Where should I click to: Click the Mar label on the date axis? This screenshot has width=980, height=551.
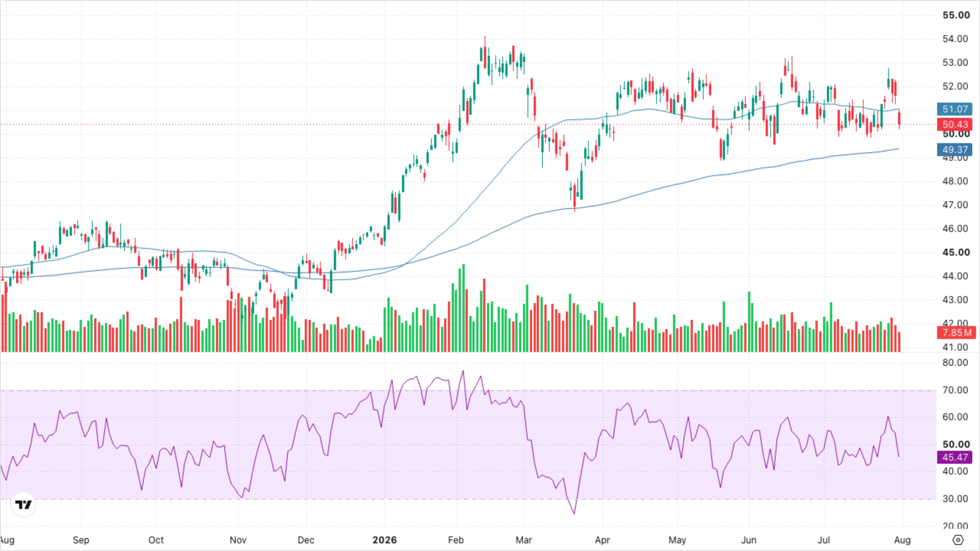point(524,540)
